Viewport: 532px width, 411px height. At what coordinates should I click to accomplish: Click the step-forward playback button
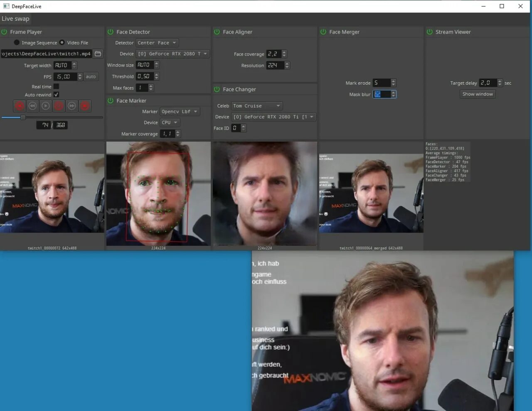coord(72,106)
